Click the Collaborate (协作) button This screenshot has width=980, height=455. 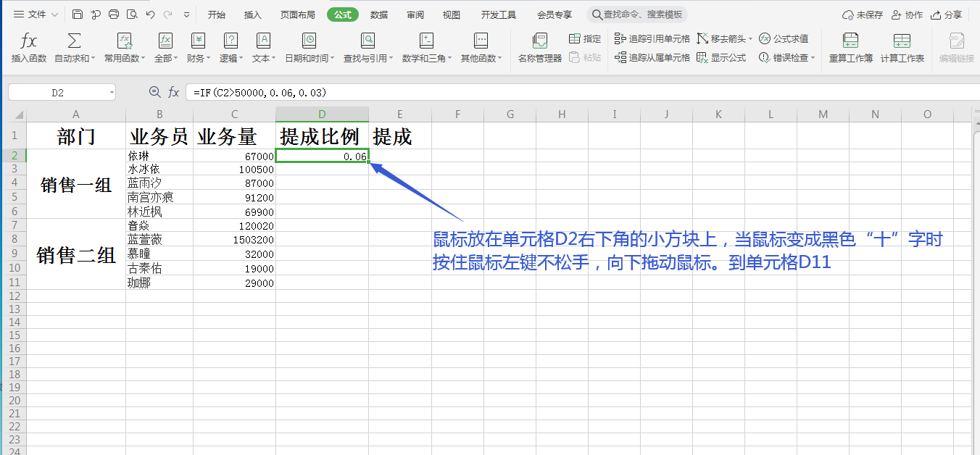(907, 14)
